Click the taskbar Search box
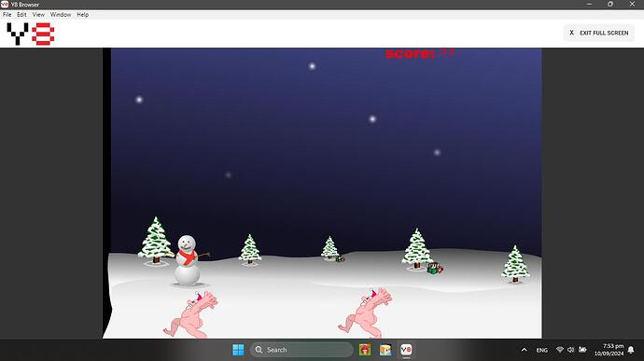This screenshot has width=644, height=361. (301, 350)
